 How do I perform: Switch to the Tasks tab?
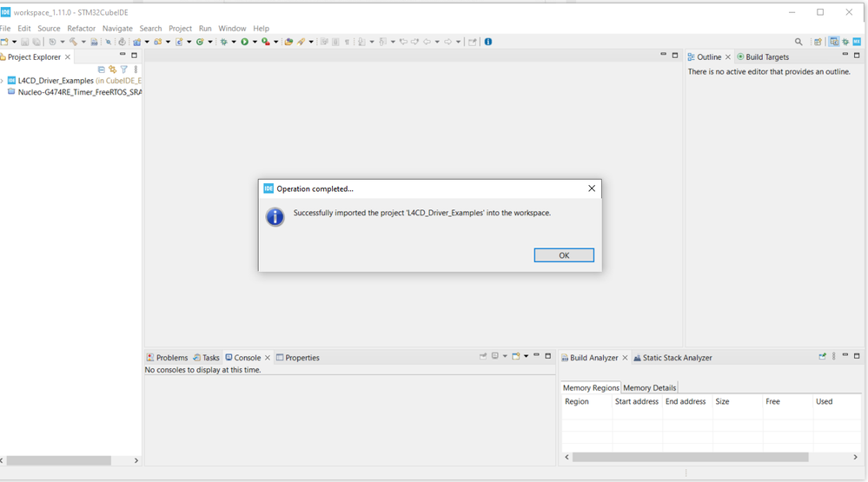coord(206,358)
